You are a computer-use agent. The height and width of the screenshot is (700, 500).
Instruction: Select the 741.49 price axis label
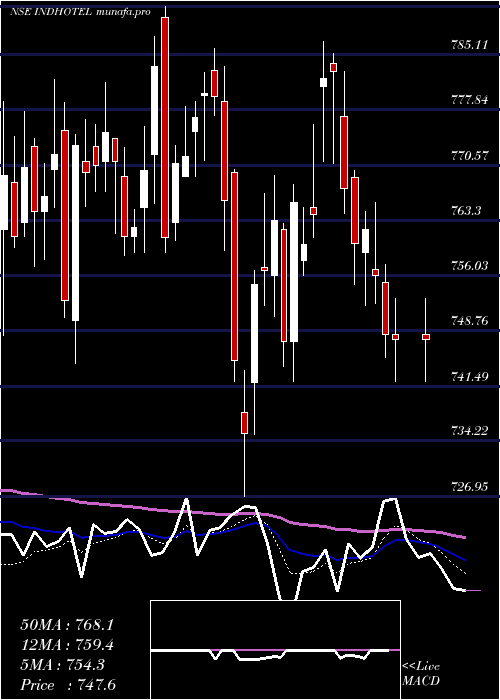pos(469,376)
